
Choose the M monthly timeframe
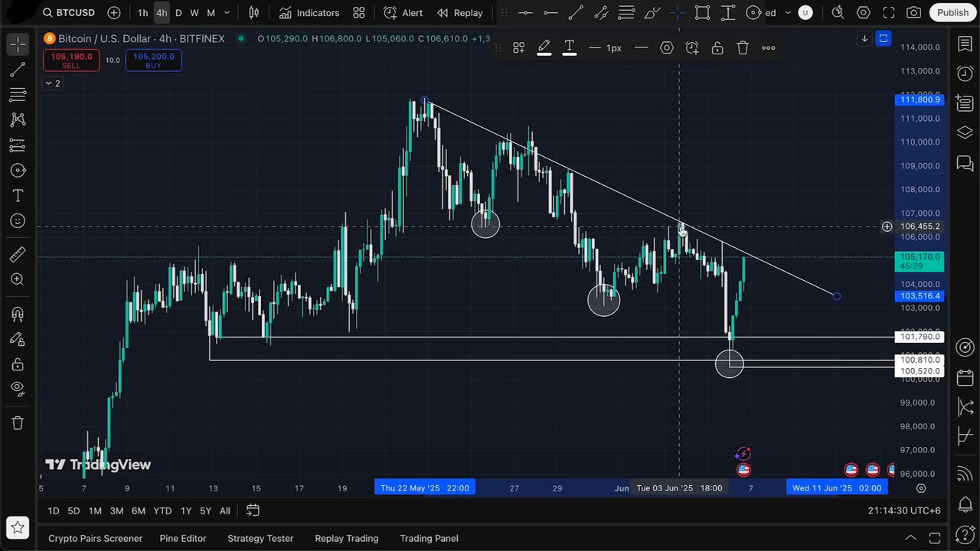211,12
